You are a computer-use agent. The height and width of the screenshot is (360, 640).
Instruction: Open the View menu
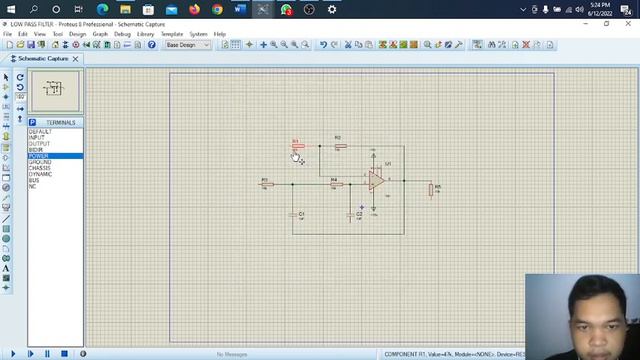tap(40, 34)
